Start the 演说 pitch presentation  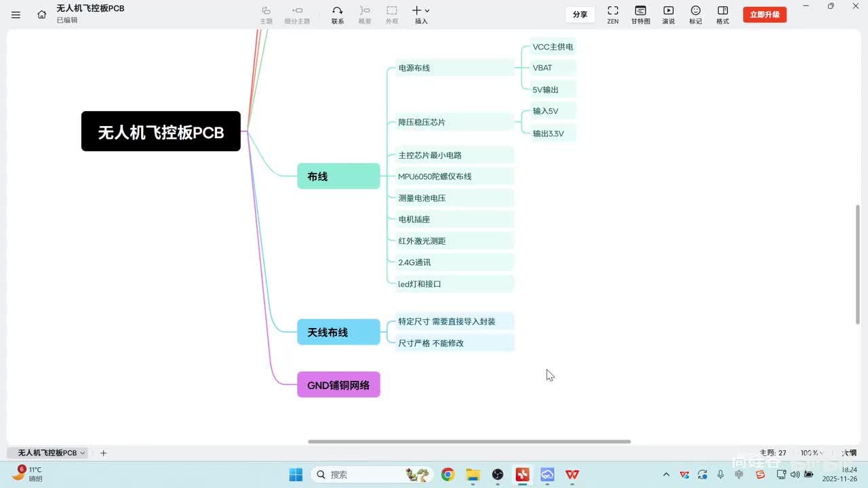point(669,15)
